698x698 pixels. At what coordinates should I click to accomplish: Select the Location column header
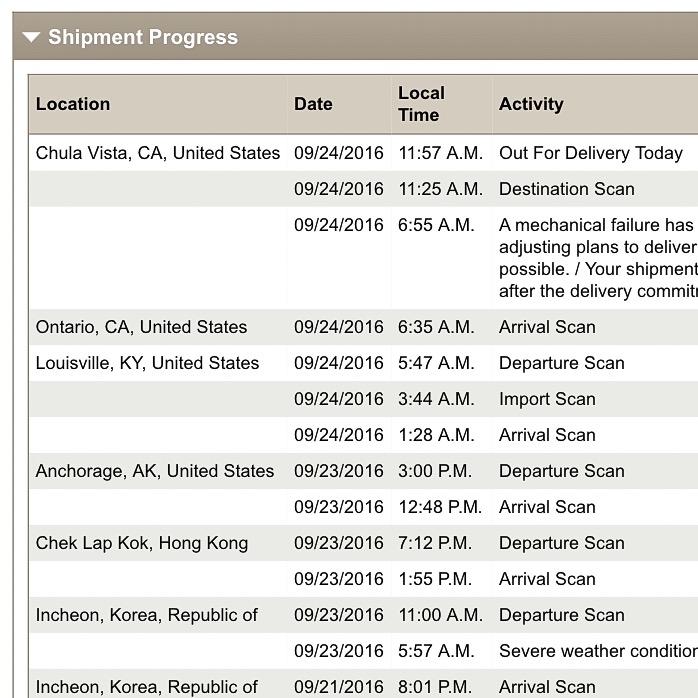pos(73,104)
